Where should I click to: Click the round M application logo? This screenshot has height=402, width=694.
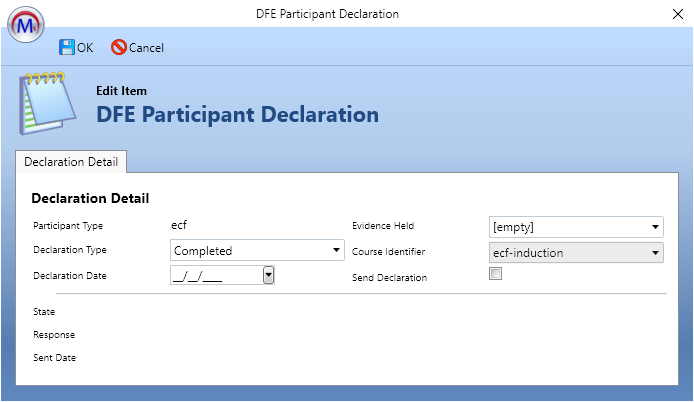tap(25, 23)
